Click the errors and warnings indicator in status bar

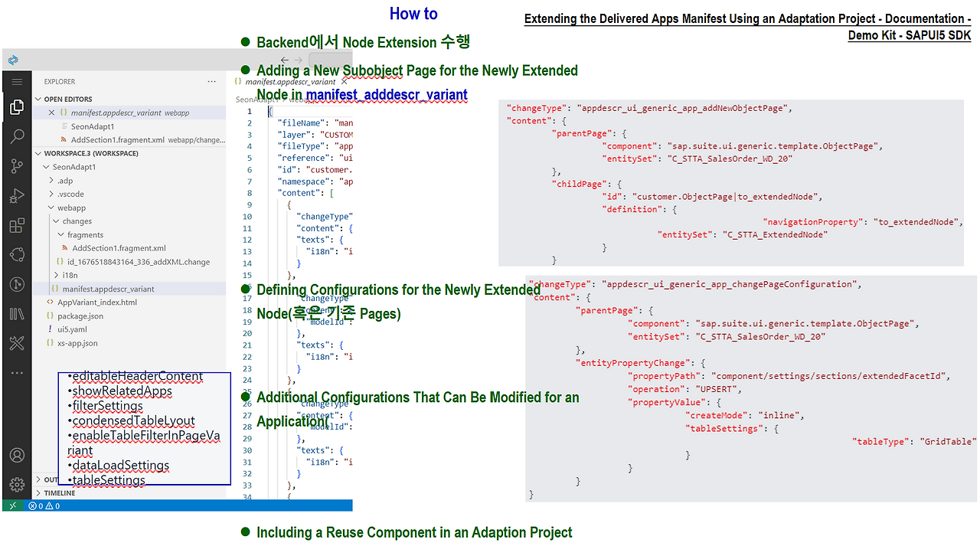pyautogui.click(x=46, y=505)
